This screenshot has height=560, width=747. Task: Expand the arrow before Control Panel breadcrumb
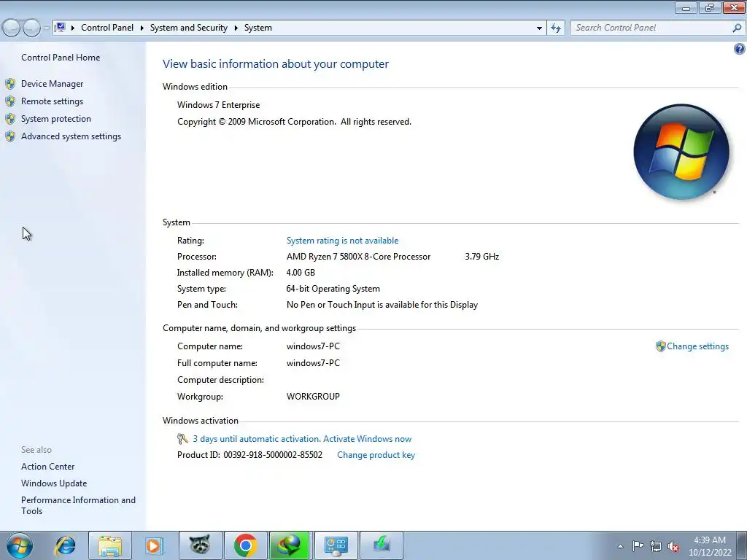[x=72, y=28]
